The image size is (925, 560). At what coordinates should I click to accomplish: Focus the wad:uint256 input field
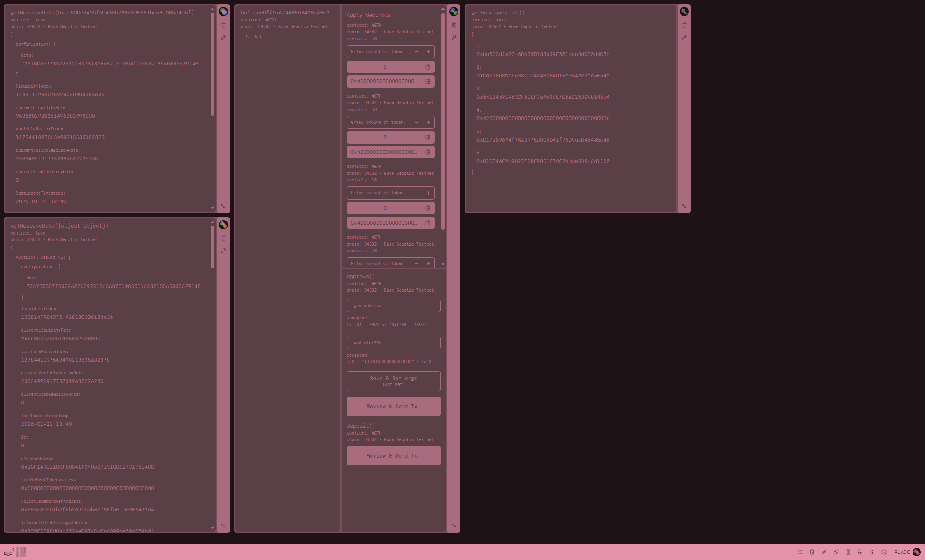pyautogui.click(x=393, y=343)
